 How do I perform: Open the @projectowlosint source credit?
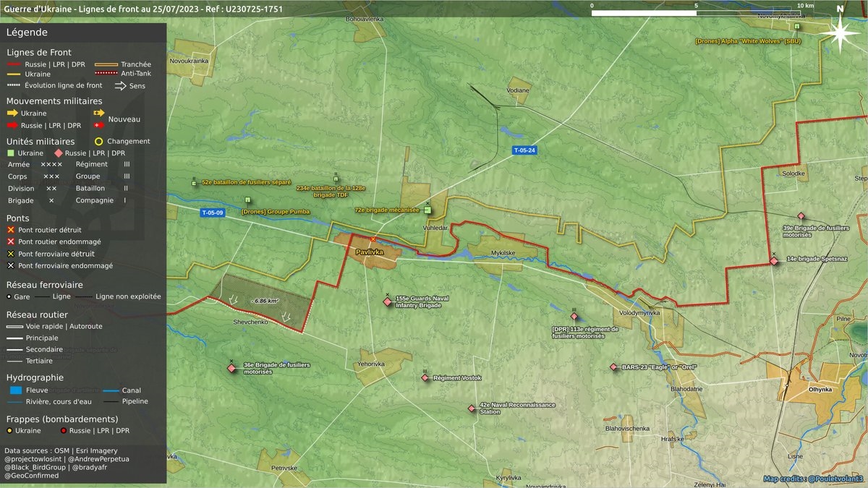pyautogui.click(x=33, y=458)
